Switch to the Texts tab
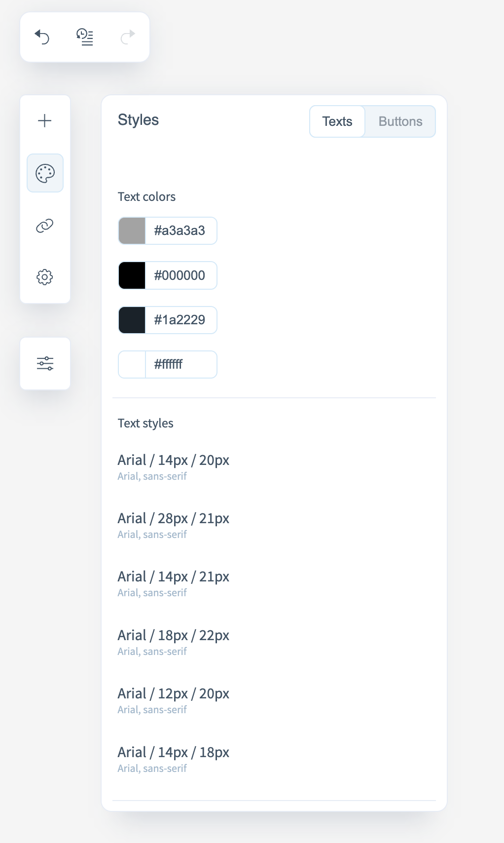The image size is (504, 843). (x=337, y=121)
